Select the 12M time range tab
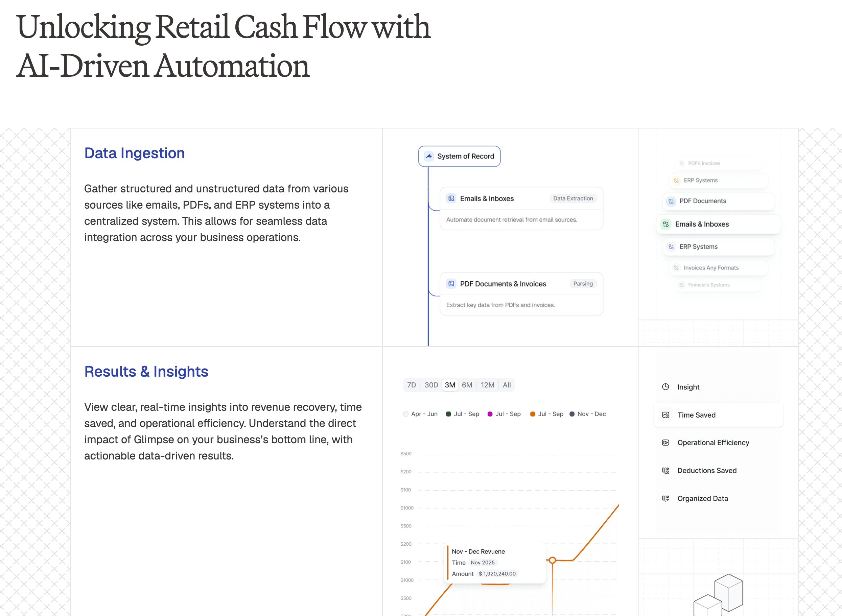842x616 pixels. pyautogui.click(x=487, y=385)
